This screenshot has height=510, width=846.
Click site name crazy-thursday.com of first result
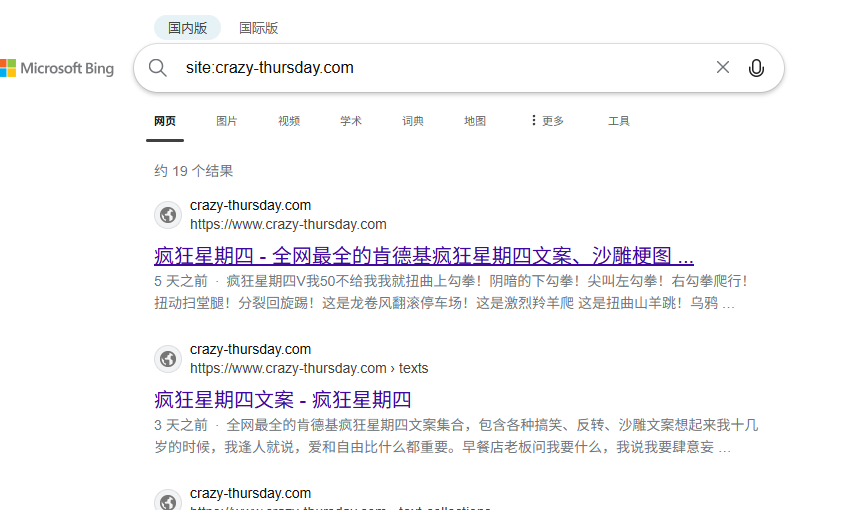tap(250, 206)
